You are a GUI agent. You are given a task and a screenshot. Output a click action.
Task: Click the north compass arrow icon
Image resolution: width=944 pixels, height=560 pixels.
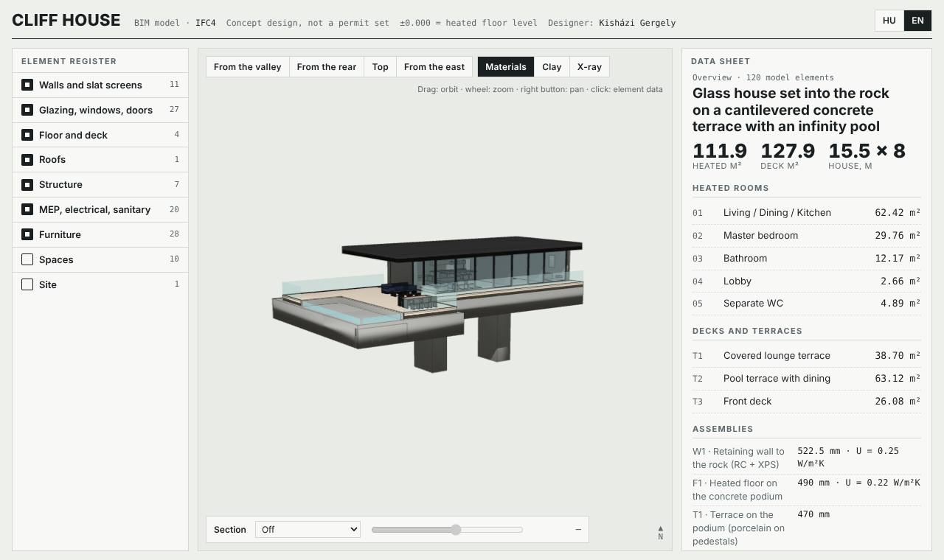[x=660, y=532]
